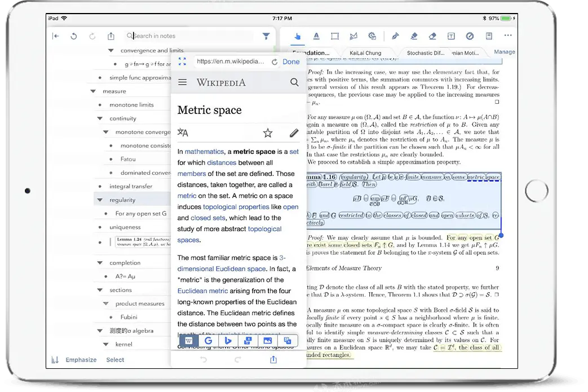Collapse the 'completion' outline node
Image resolution: width=588 pixels, height=392 pixels.
(x=100, y=263)
